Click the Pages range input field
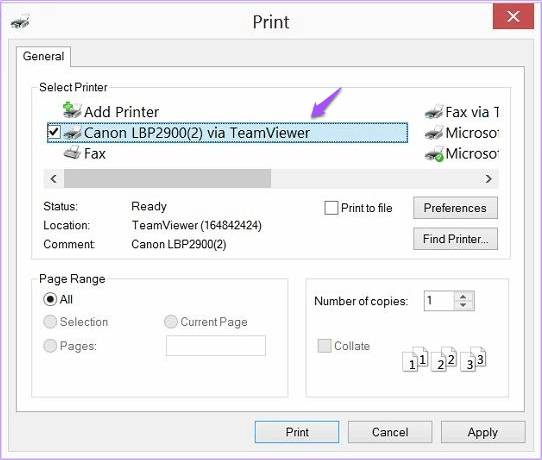The image size is (542, 460). point(216,346)
